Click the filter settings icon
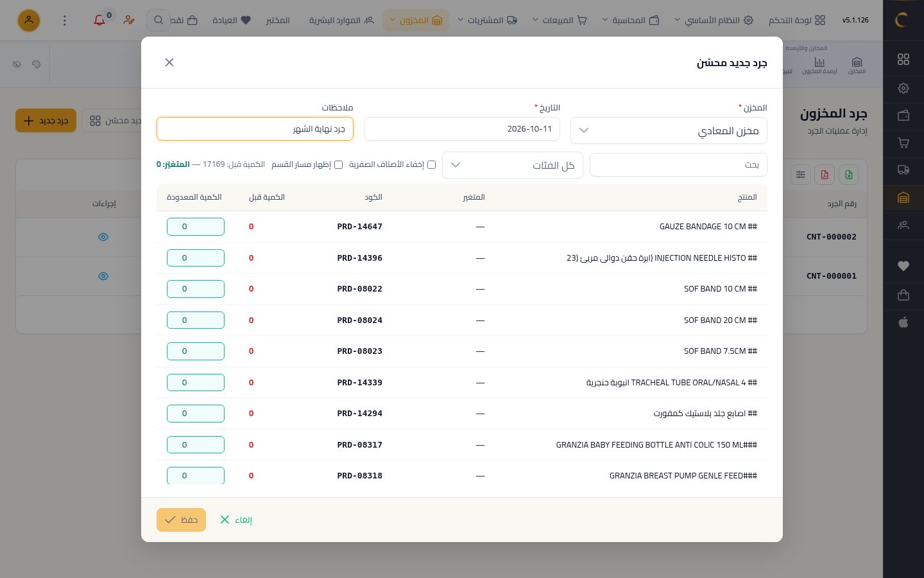This screenshot has height=578, width=924. (x=801, y=175)
